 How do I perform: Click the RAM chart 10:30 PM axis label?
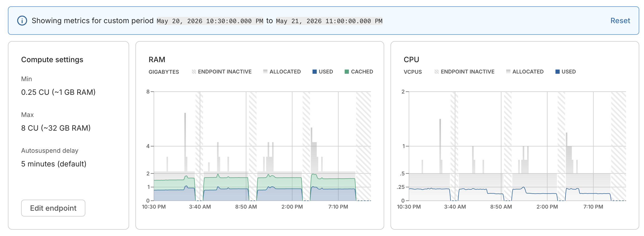tap(154, 207)
